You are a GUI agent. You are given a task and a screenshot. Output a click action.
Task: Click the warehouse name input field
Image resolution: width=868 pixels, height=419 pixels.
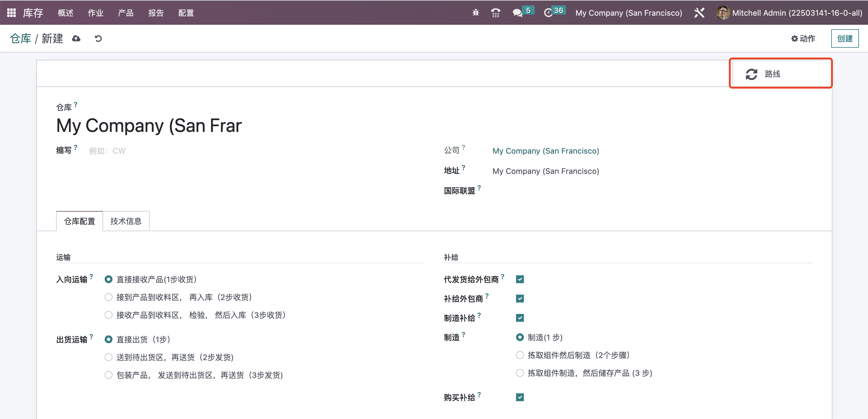[149, 126]
